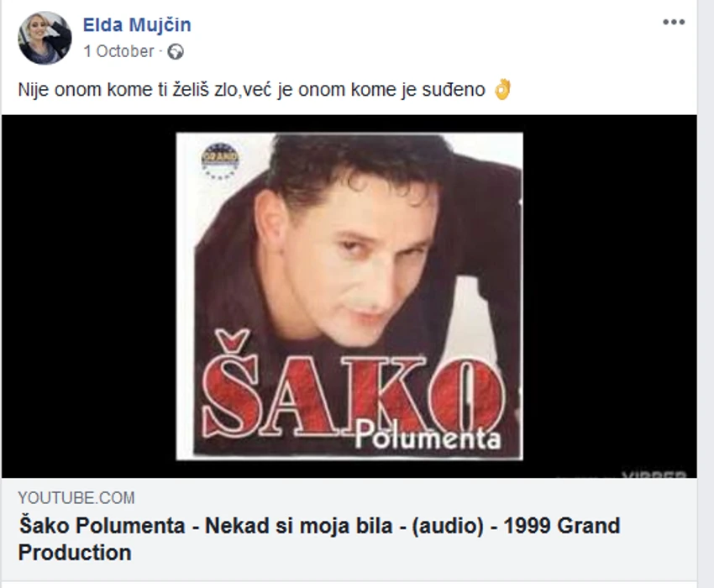The image size is (714, 588).
Task: Click the Grand logo badge on album cover
Action: click(x=220, y=160)
